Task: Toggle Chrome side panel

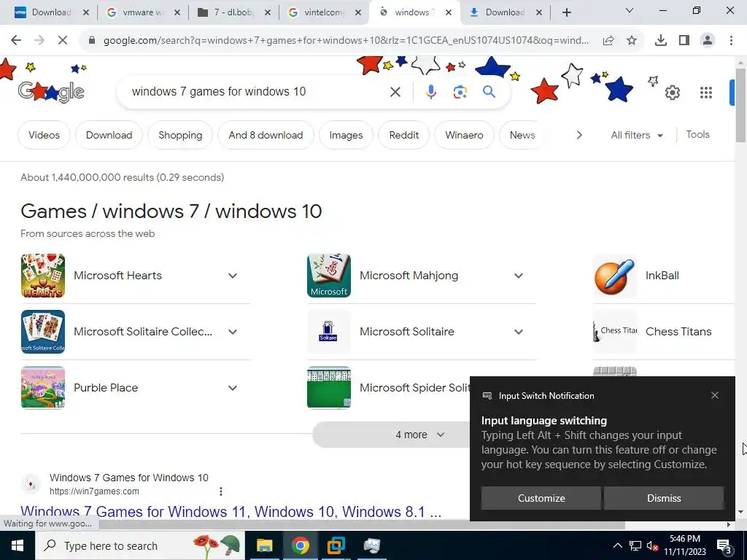Action: click(684, 41)
